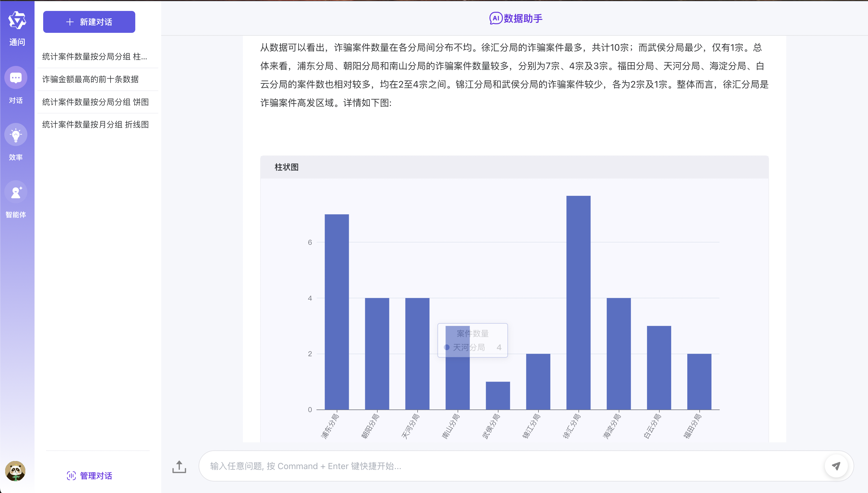Open the 对话 chat sidebar icon
Viewport: 868px width, 493px height.
click(x=16, y=78)
